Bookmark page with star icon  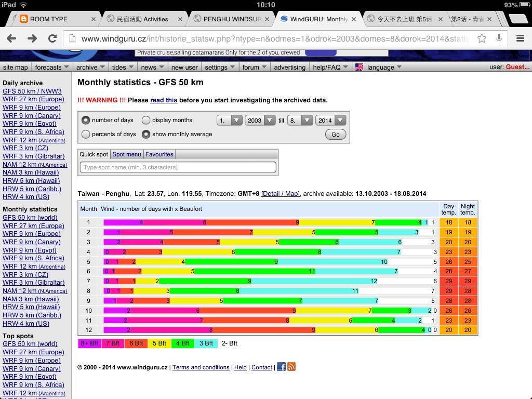pyautogui.click(x=482, y=38)
